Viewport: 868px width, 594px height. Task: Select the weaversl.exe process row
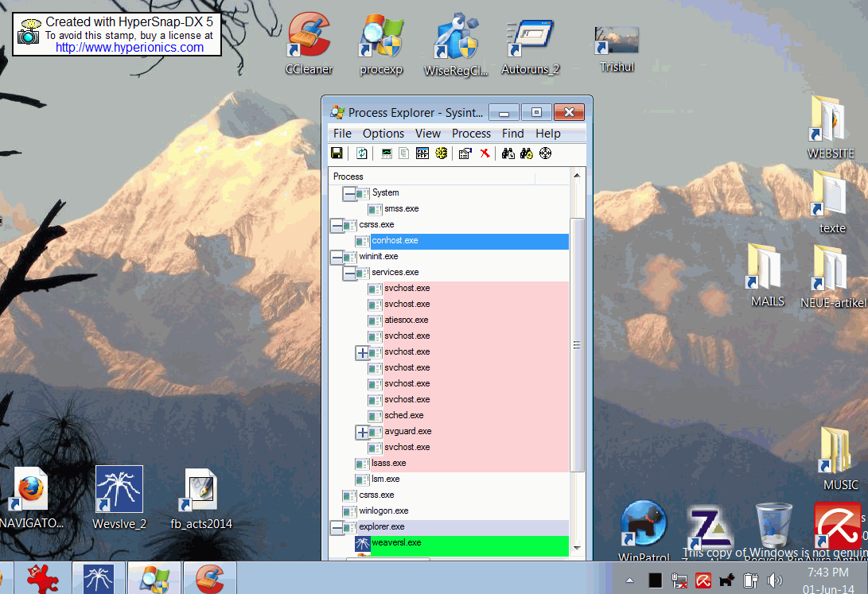click(x=449, y=542)
